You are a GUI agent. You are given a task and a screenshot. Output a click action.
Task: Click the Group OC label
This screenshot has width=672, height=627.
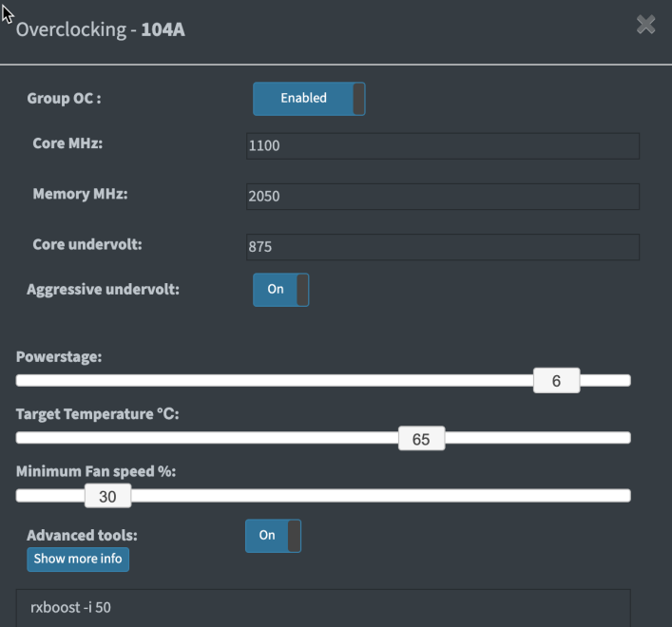tap(64, 99)
